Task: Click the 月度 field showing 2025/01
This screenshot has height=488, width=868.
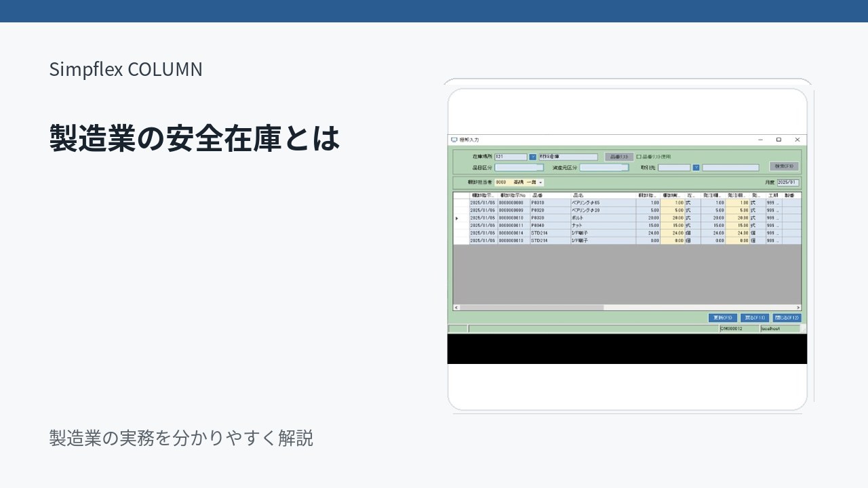Action: (x=788, y=182)
